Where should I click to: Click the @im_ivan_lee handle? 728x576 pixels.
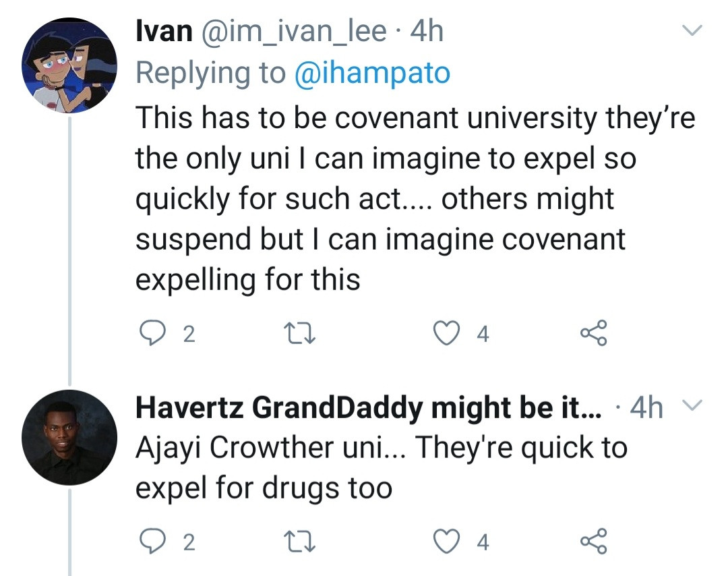tap(292, 32)
